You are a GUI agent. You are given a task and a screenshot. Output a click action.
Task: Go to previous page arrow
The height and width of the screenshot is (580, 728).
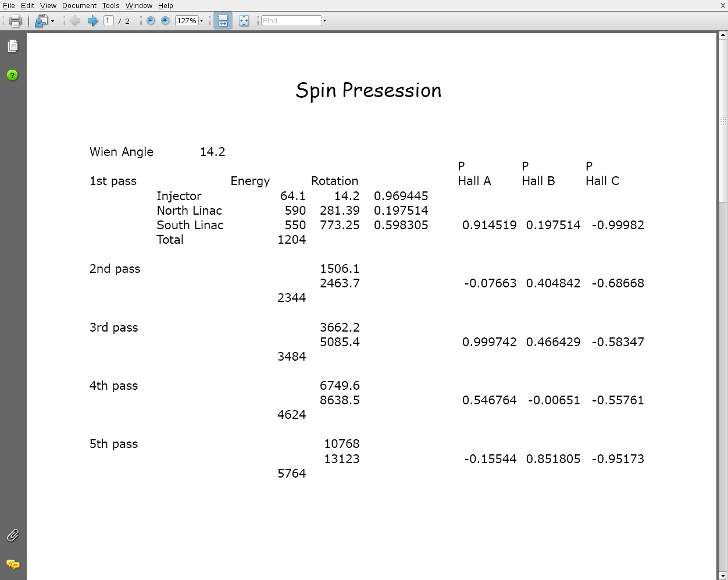pos(74,21)
